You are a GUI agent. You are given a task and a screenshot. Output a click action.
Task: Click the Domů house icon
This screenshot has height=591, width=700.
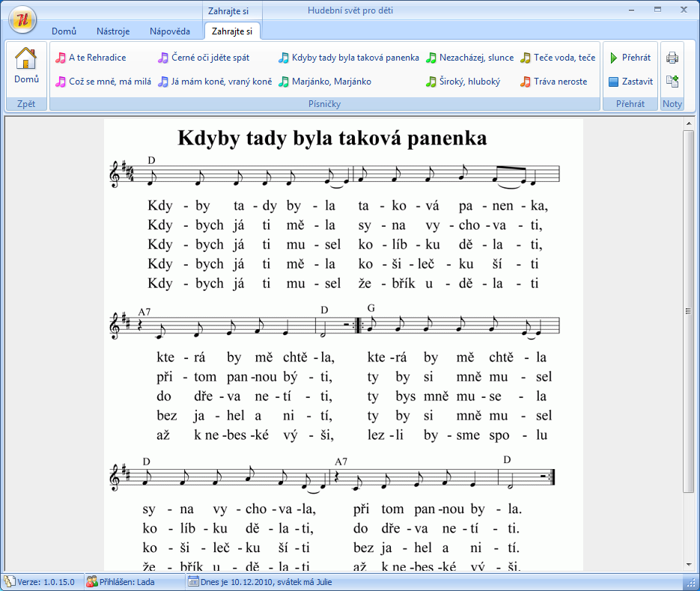[26, 58]
